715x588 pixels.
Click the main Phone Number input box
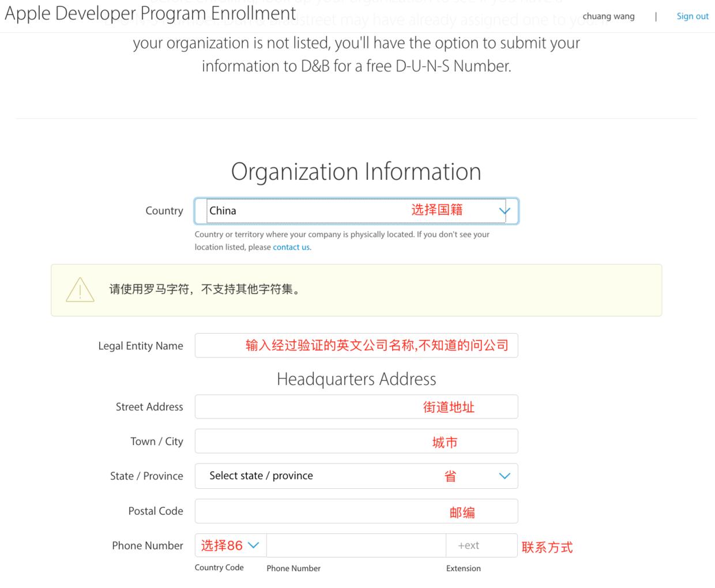(356, 545)
